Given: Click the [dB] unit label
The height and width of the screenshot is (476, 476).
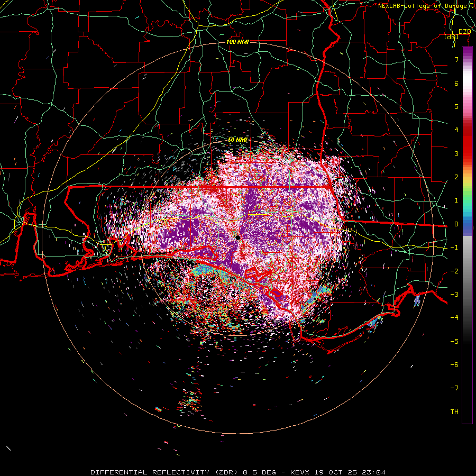Looking at the screenshot, I should tap(452, 37).
